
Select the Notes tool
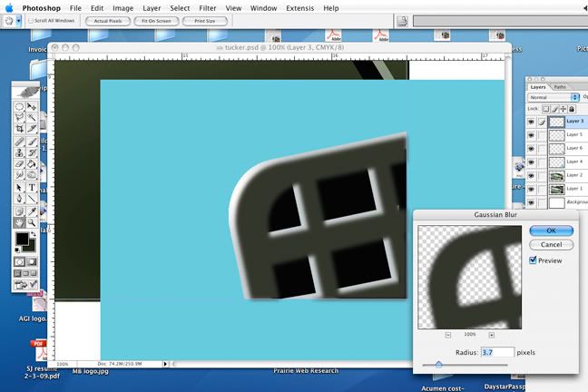(19, 211)
